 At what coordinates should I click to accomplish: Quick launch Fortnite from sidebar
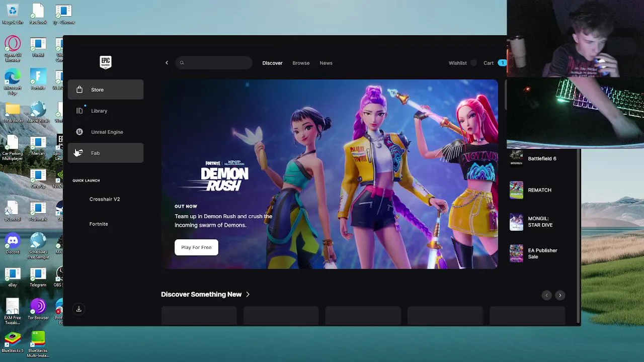(x=99, y=224)
